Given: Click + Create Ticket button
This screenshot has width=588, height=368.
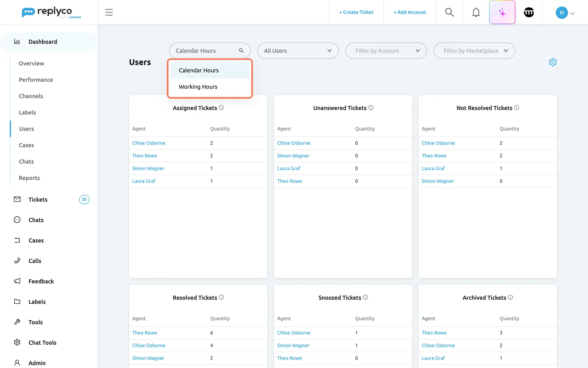Looking at the screenshot, I should tap(356, 12).
